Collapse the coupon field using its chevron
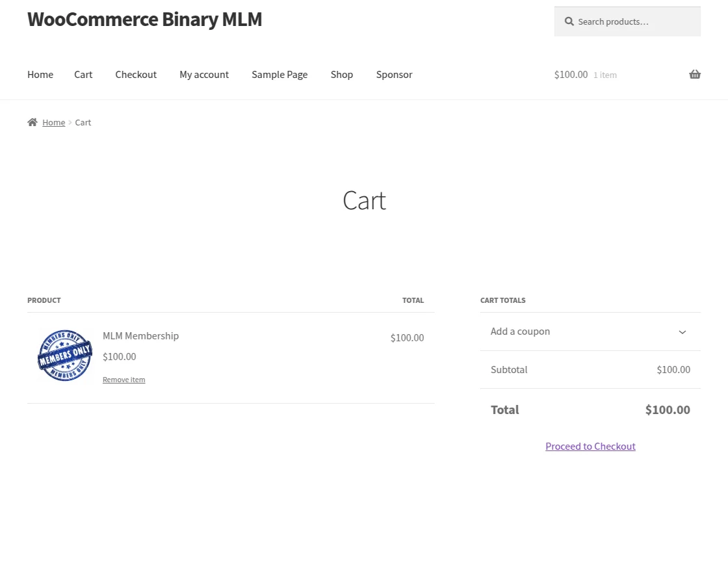Screen dimensions: 728x572 682,331
